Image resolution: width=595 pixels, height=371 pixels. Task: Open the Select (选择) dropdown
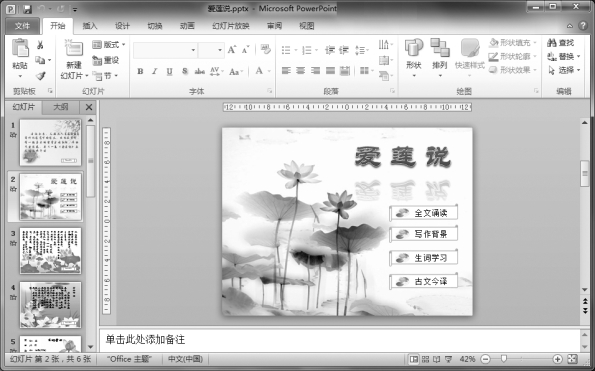click(x=564, y=70)
